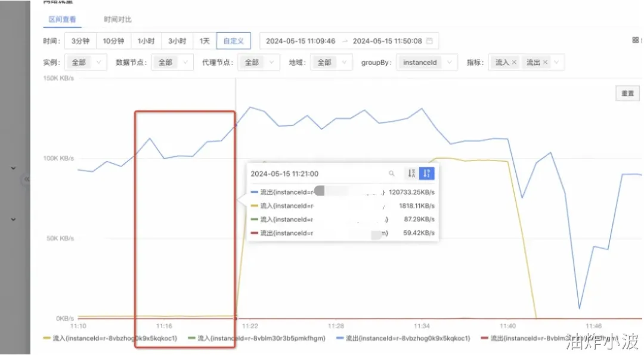Toggle blue 流出 r-8vbzhog0k9x5kqkoc1 legend item
644x355 pixels.
[x=403, y=338]
